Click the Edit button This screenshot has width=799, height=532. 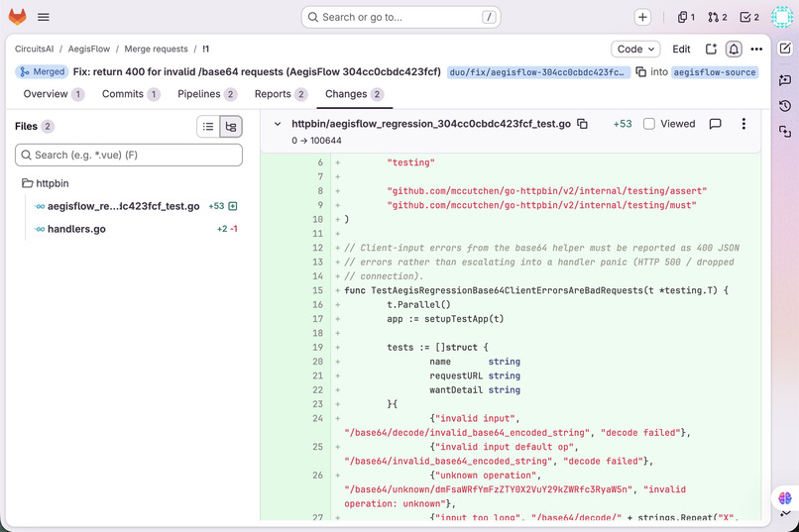[x=681, y=49]
